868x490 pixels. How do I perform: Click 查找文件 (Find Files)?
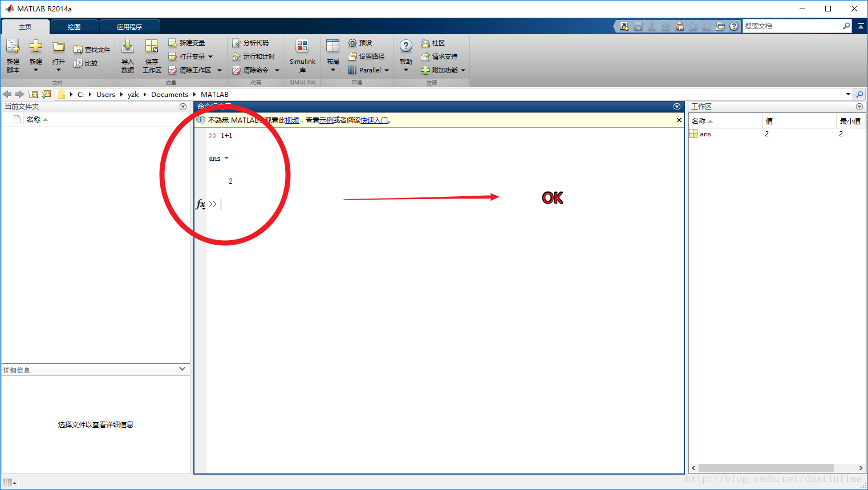(x=92, y=50)
